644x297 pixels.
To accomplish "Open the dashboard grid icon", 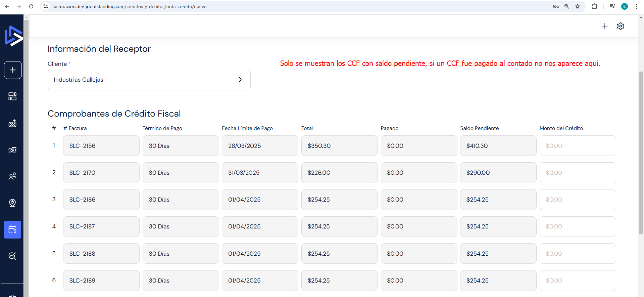I will (x=12, y=96).
